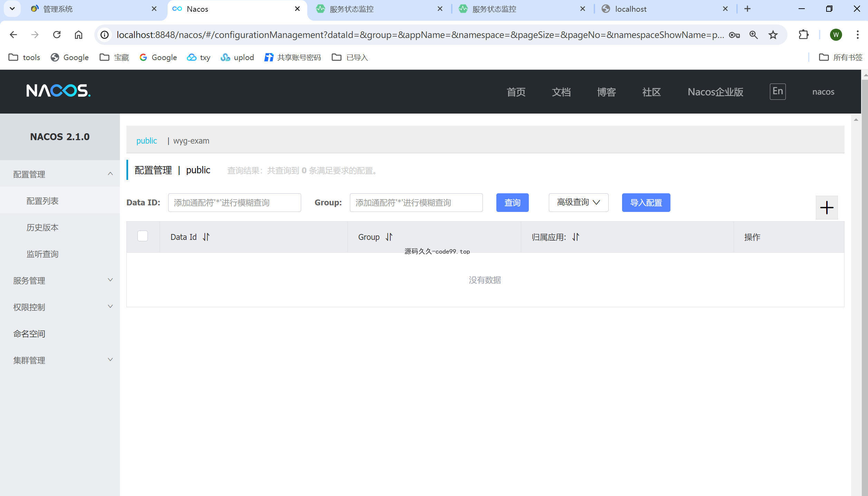Switch to the localhost browser tab
Image resolution: width=868 pixels, height=496 pixels.
665,9
